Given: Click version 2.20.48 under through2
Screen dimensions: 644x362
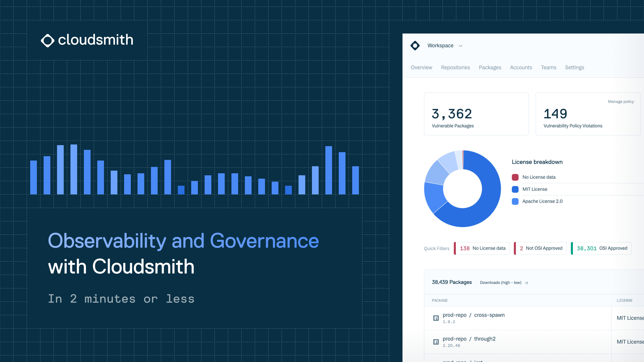Looking at the screenshot, I should tap(451, 346).
